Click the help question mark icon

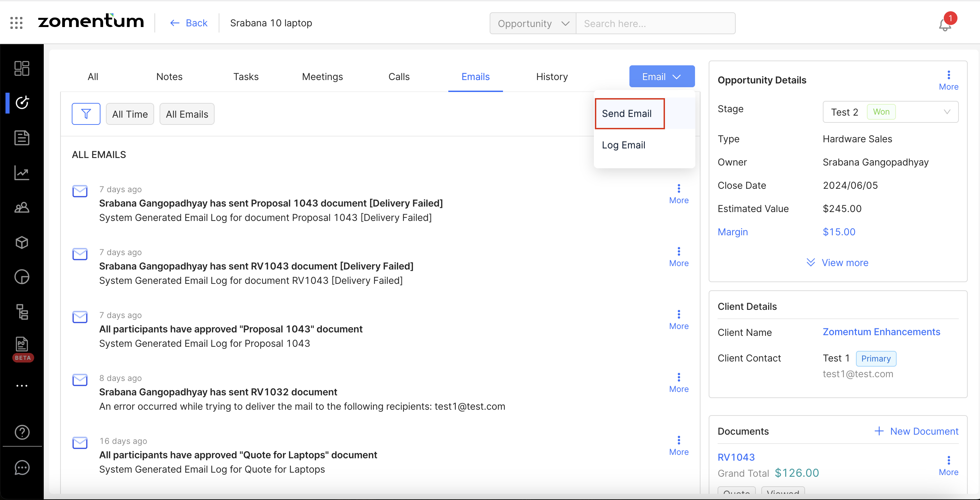[x=22, y=432]
